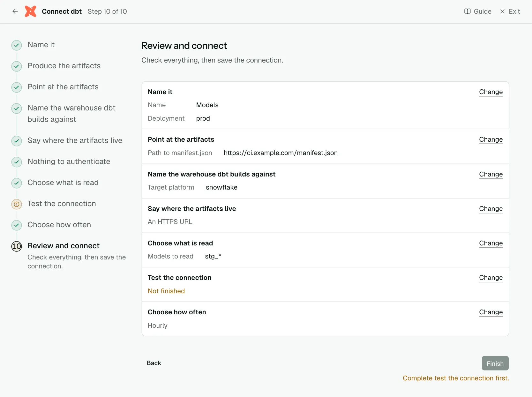
Task: Click the Name it step checkmark icon
Action: click(x=17, y=45)
